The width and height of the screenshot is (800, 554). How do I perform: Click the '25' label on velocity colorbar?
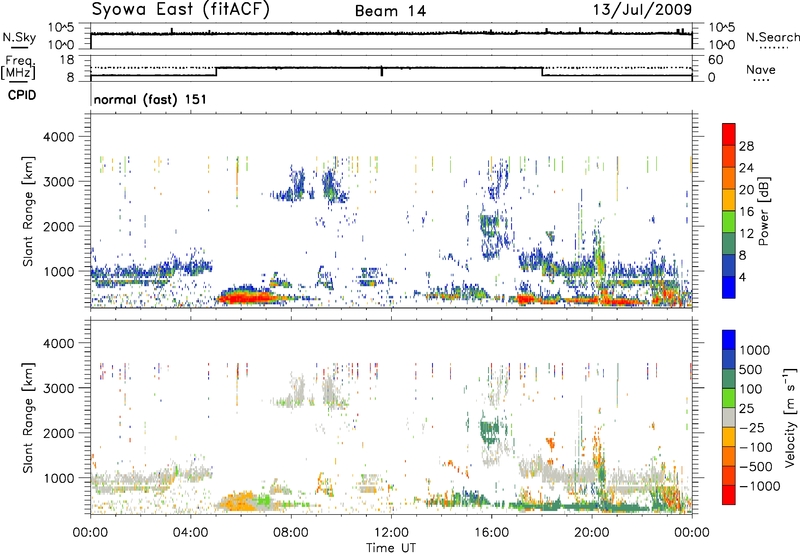(747, 408)
